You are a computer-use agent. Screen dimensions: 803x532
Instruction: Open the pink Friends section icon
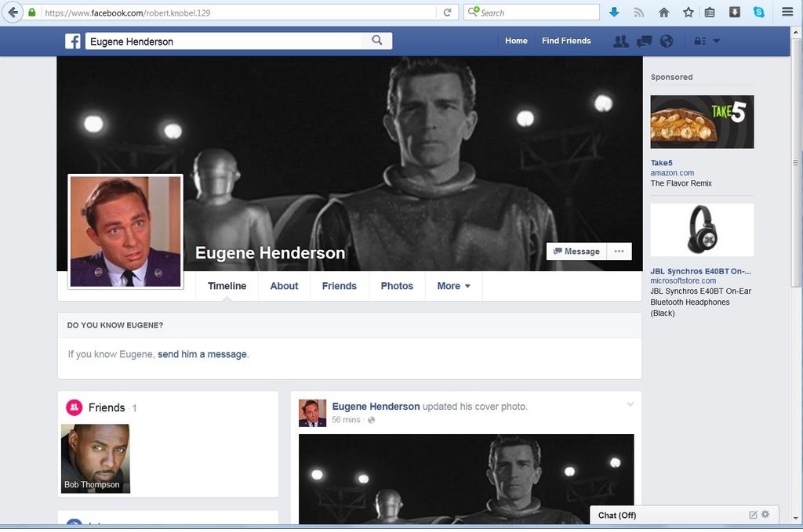(74, 407)
